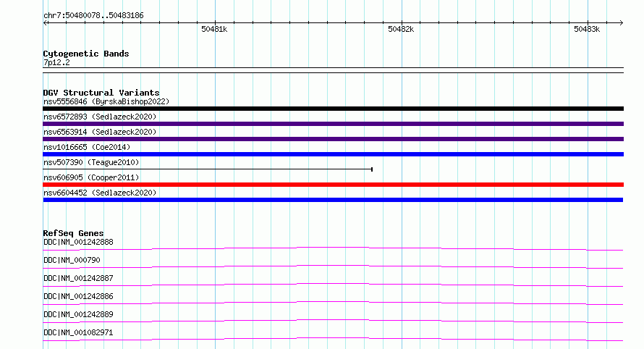The height and width of the screenshot is (349, 644).
Task: Click the 50483k ruler marker
Action: click(587, 29)
